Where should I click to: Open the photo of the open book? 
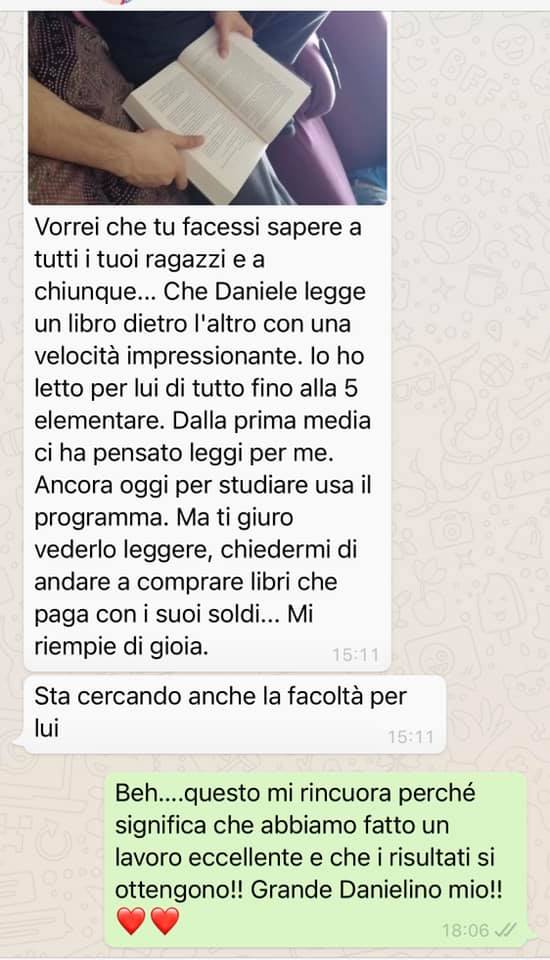tap(207, 108)
